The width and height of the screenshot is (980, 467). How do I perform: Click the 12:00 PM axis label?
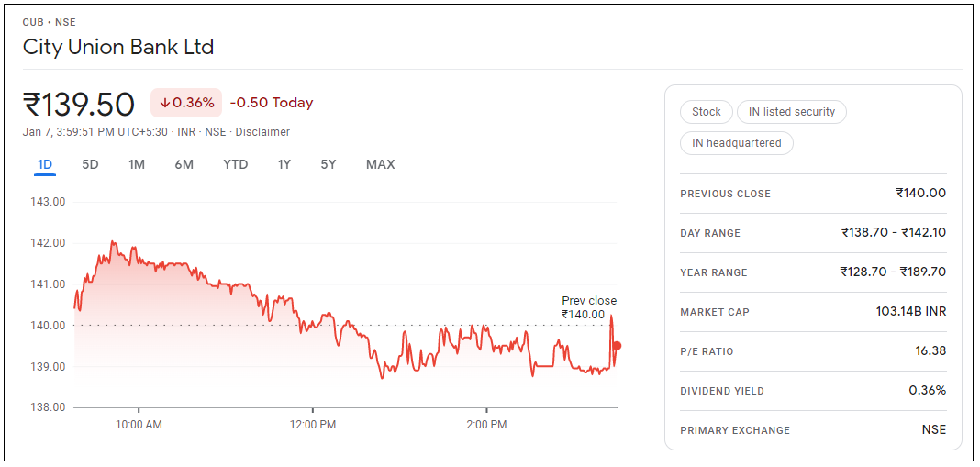pyautogui.click(x=313, y=425)
